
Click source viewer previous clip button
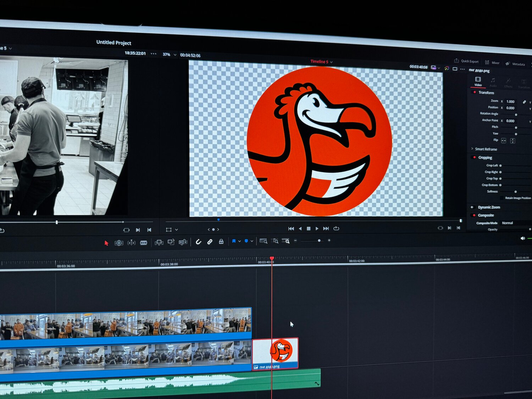tap(149, 230)
